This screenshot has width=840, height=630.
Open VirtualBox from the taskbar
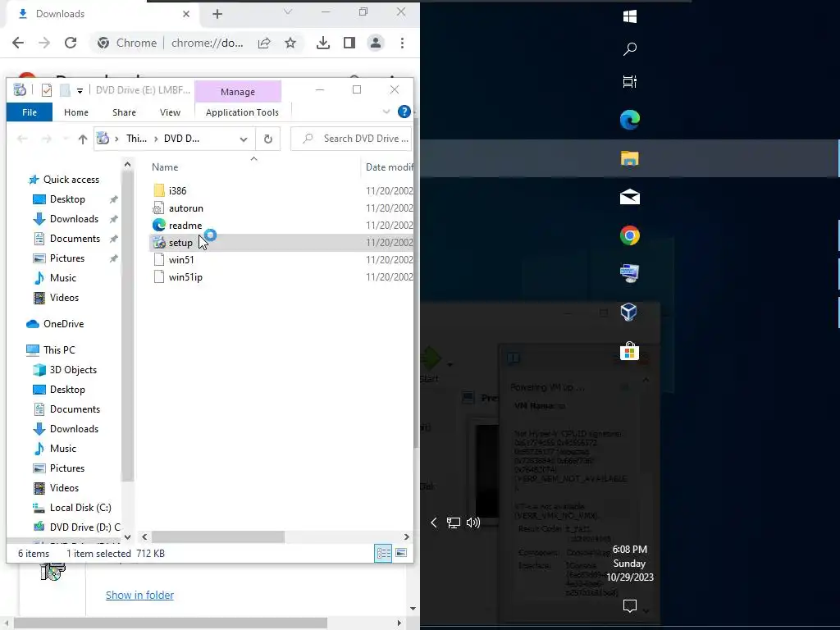tap(629, 313)
